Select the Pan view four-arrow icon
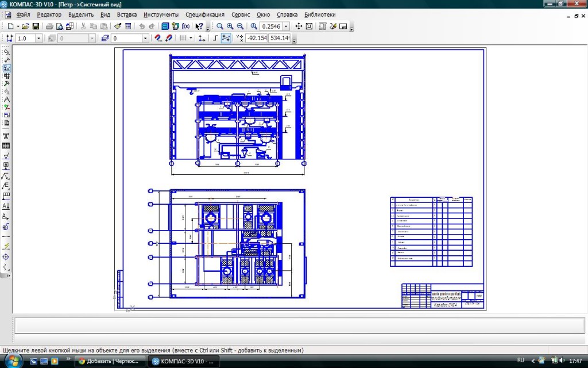This screenshot has width=588, height=368. coord(299,26)
